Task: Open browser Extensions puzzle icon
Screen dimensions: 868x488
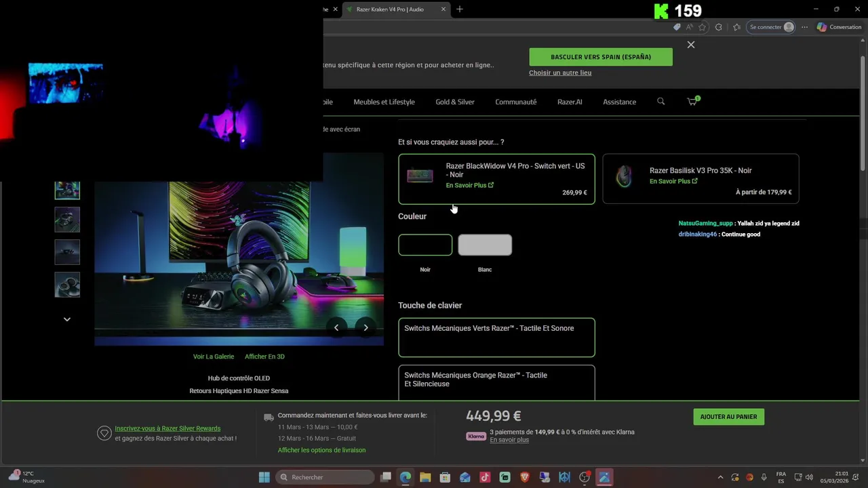Action: 719,27
